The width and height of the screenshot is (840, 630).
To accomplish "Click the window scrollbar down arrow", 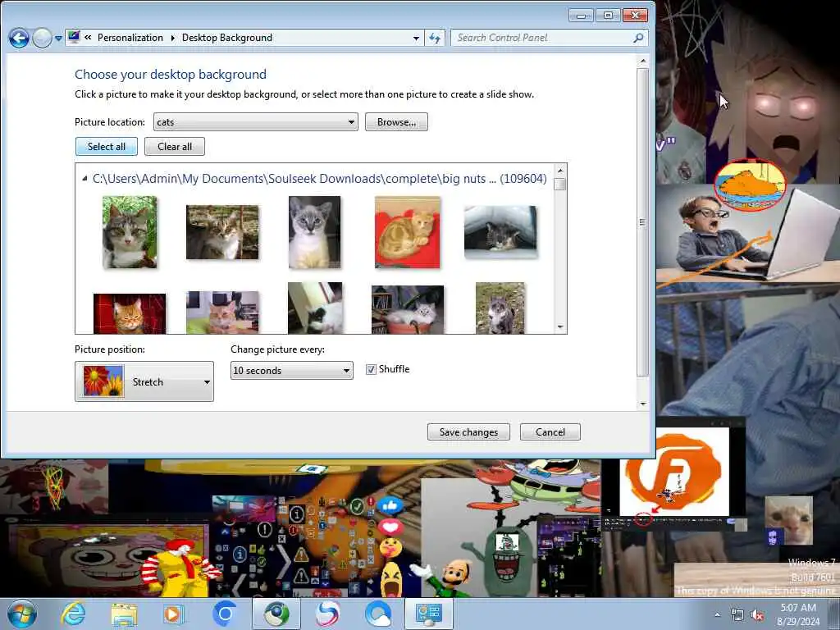I will coord(643,404).
